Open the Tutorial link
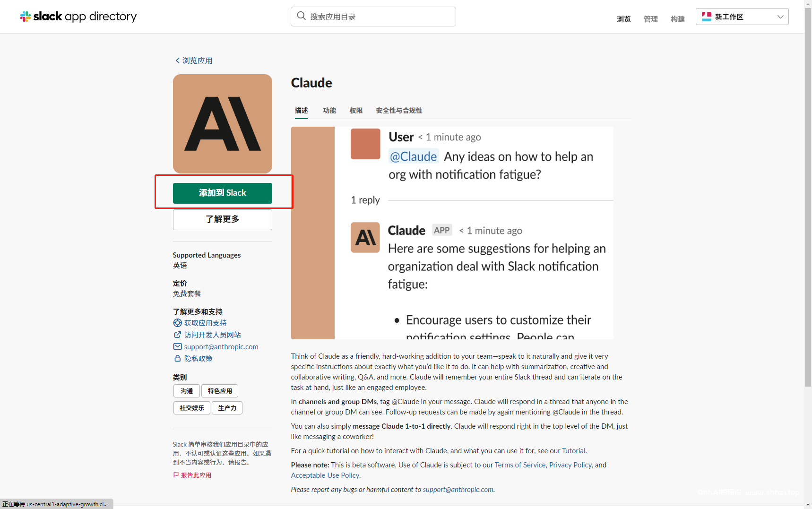 [x=573, y=451]
